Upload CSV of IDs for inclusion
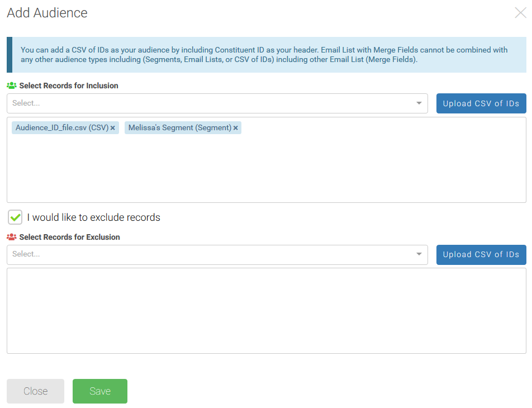This screenshot has height=408, width=532. 481,103
